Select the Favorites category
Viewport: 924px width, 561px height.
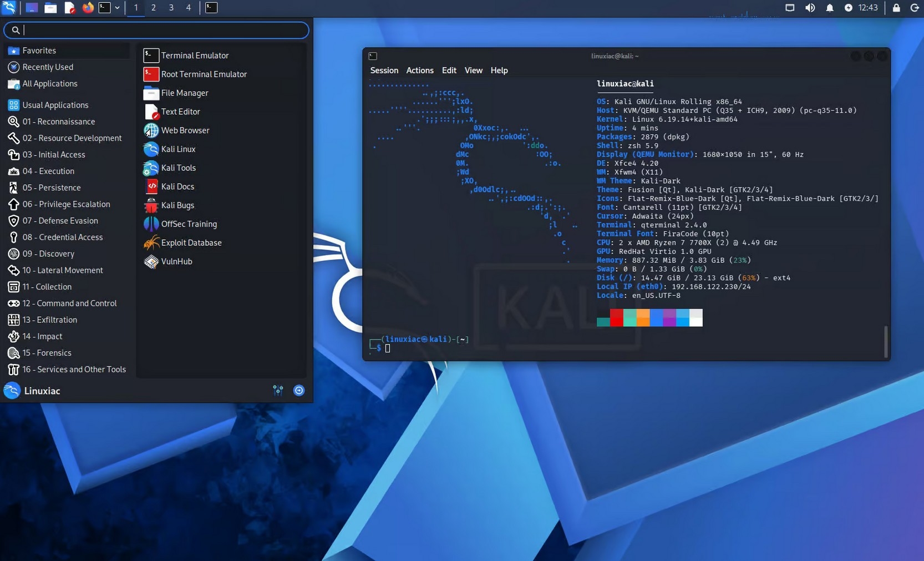tap(67, 50)
